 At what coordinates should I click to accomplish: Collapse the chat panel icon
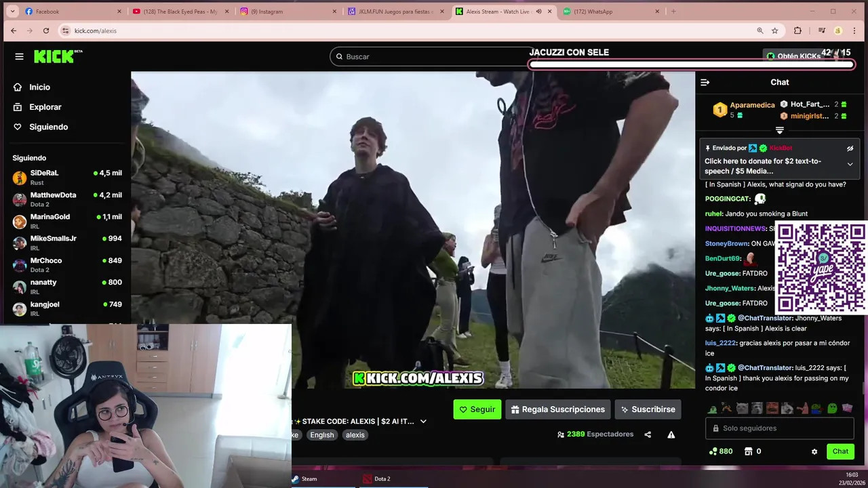coord(705,82)
